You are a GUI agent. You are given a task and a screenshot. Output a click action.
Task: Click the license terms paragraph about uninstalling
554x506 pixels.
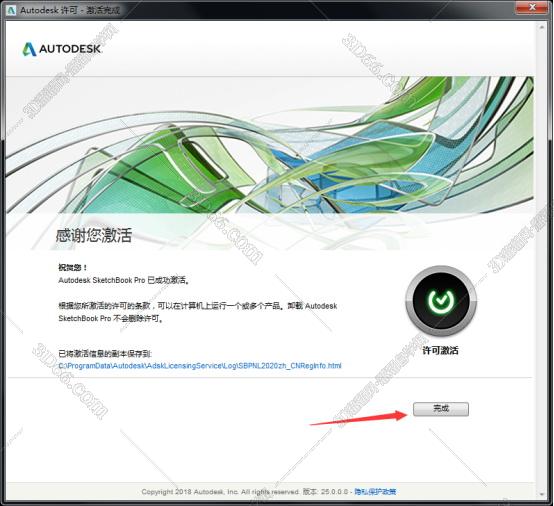click(198, 312)
